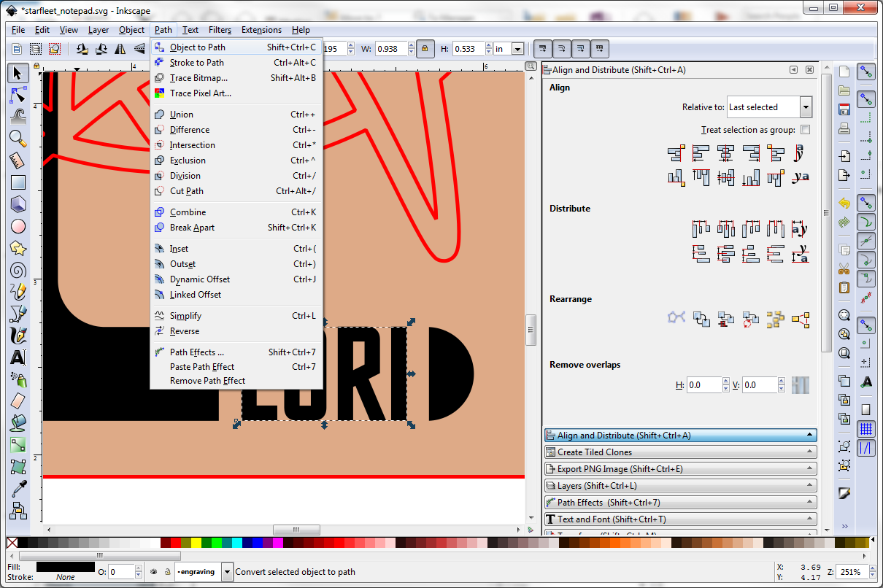Select the Spray tool

(18, 379)
